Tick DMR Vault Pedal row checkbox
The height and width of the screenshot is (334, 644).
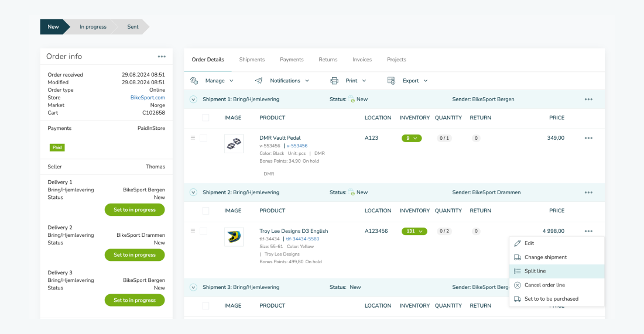coord(203,138)
